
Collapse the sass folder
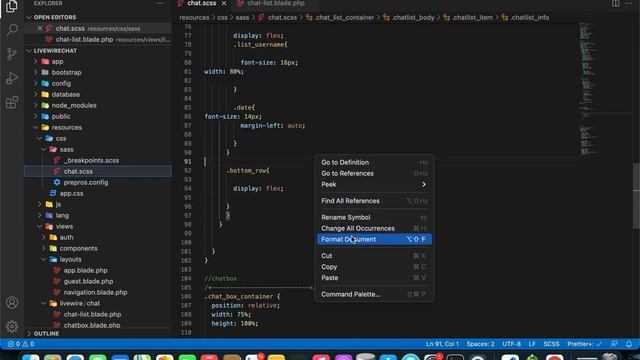pos(66,150)
